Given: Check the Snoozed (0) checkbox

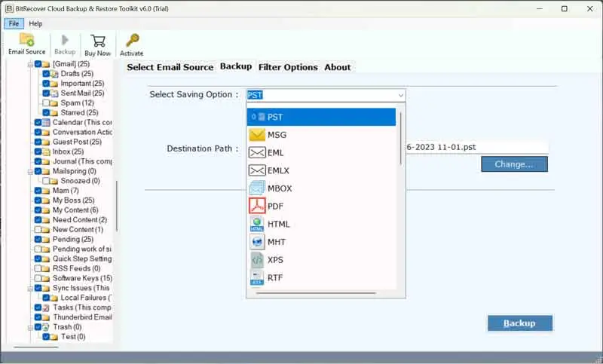Looking at the screenshot, I should [x=46, y=181].
